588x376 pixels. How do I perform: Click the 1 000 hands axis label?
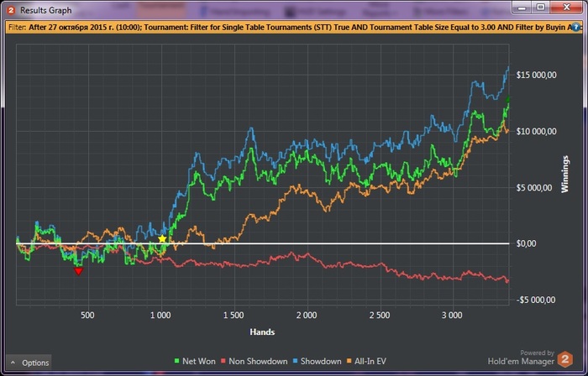[x=160, y=316]
